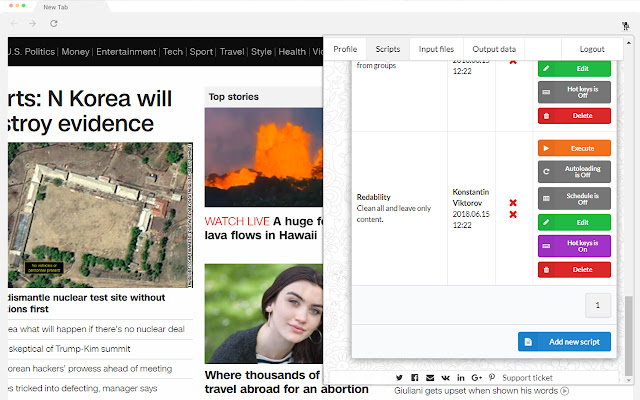Image resolution: width=640 pixels, height=400 pixels.
Task: Open the Input files tab
Action: pos(436,49)
